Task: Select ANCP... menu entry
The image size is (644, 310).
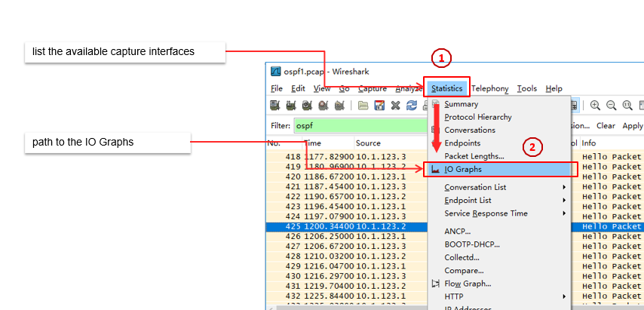Action: point(499,232)
